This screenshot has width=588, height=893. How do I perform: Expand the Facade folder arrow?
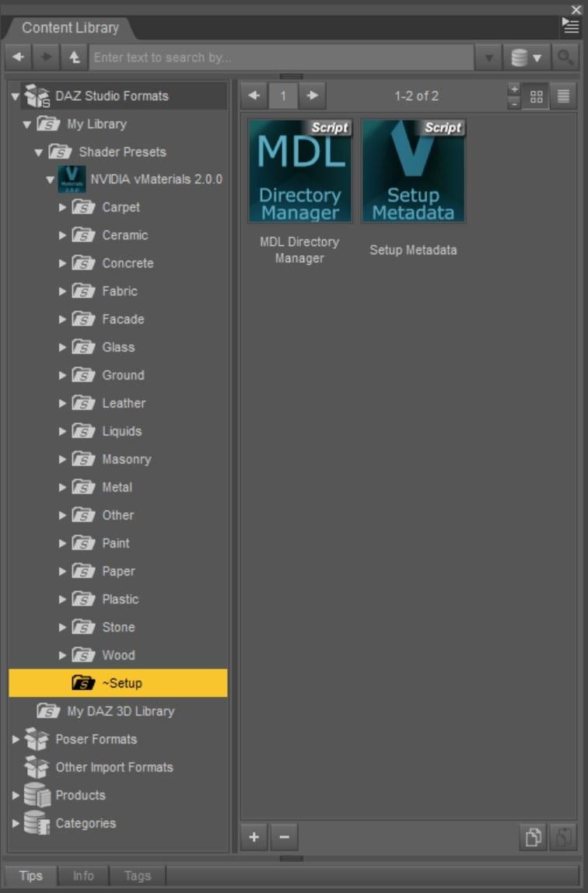pos(62,319)
